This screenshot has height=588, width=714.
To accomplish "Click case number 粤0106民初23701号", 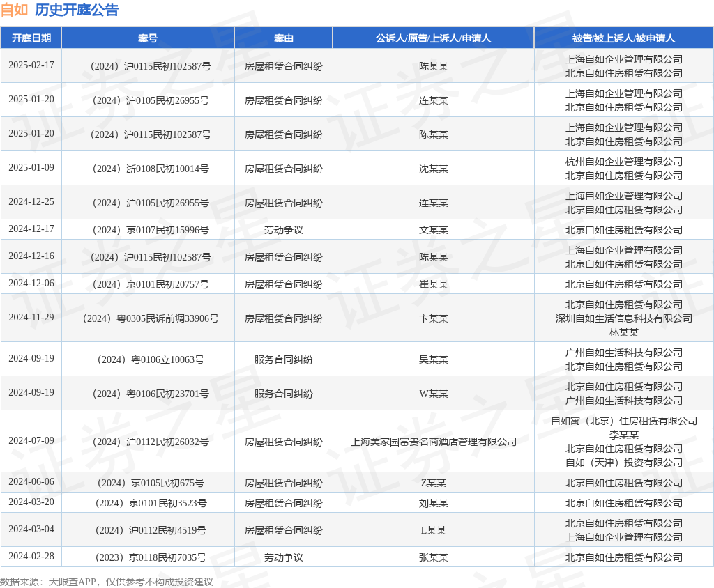I will [151, 394].
